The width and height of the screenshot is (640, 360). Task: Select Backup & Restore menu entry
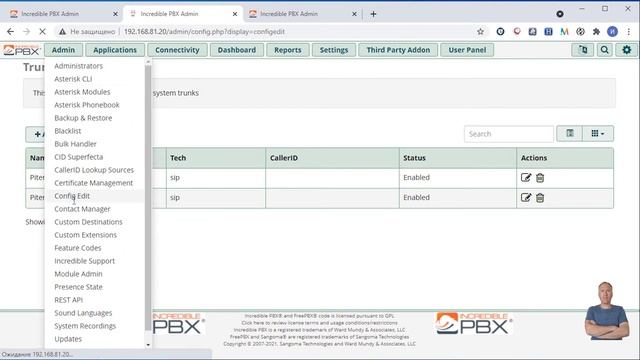pyautogui.click(x=83, y=118)
